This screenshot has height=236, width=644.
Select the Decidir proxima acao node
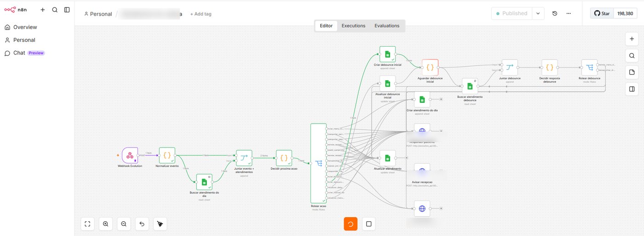pos(284,158)
